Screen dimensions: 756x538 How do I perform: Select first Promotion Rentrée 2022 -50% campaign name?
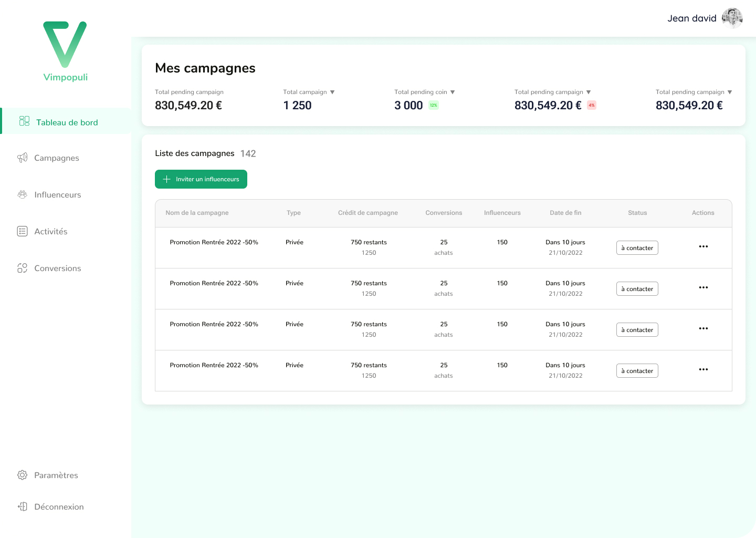point(214,242)
